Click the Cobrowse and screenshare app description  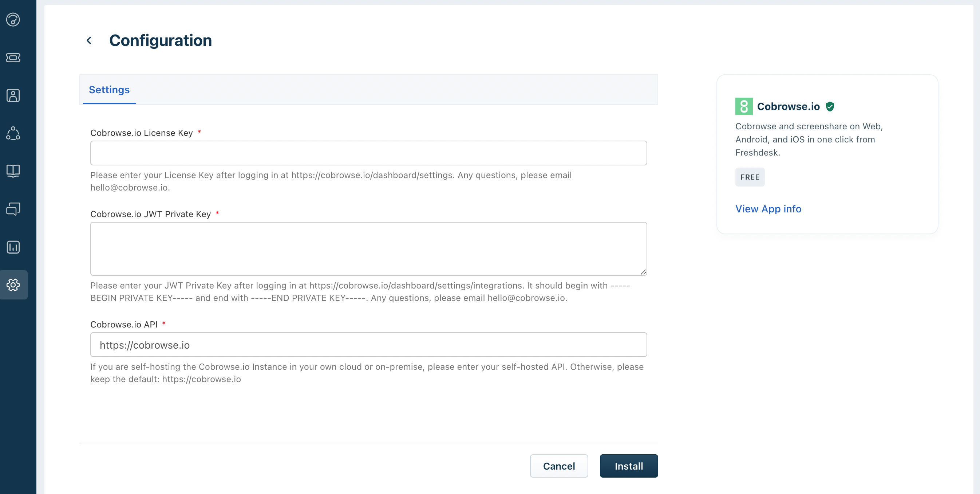click(809, 139)
